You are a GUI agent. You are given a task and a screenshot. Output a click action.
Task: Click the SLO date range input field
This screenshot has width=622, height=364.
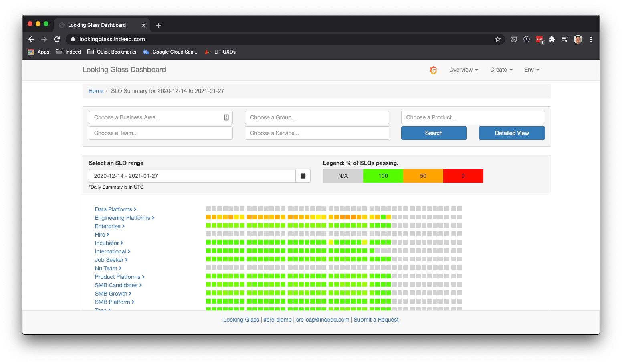coord(192,176)
